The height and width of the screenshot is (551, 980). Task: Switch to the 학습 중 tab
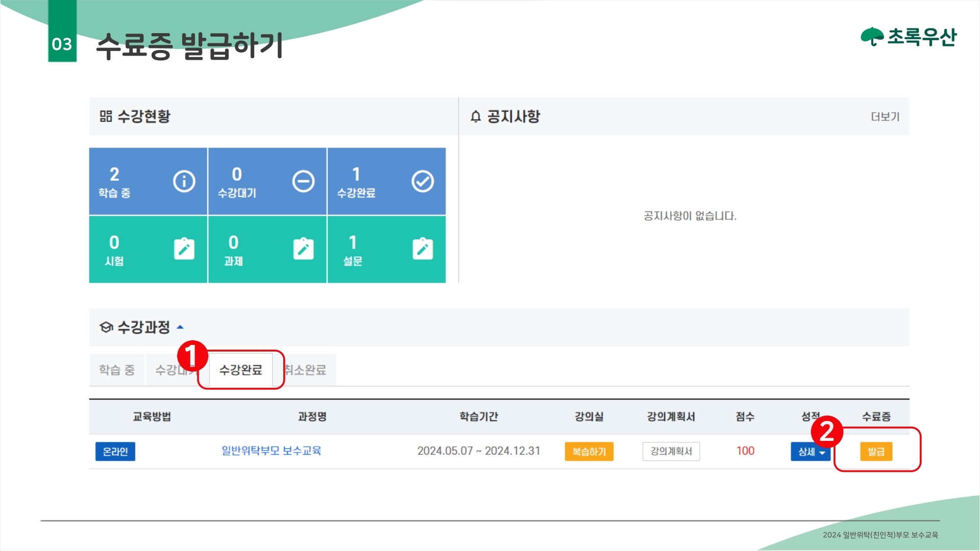coord(117,370)
